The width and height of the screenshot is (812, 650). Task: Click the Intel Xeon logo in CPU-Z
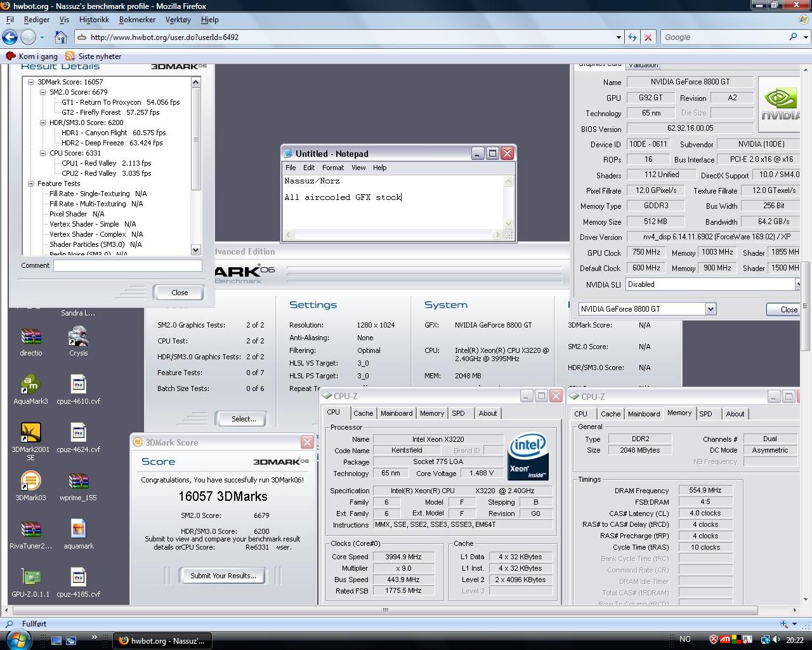(528, 456)
